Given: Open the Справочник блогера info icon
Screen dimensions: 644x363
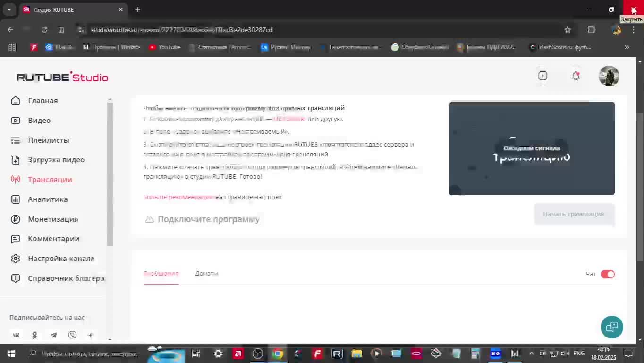Looking at the screenshot, I should 16,278.
